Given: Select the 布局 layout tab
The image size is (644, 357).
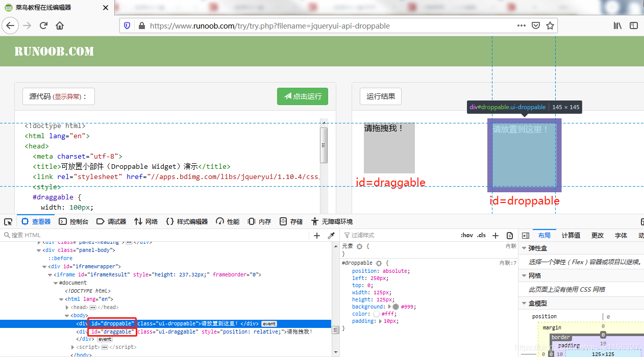Looking at the screenshot, I should point(544,235).
